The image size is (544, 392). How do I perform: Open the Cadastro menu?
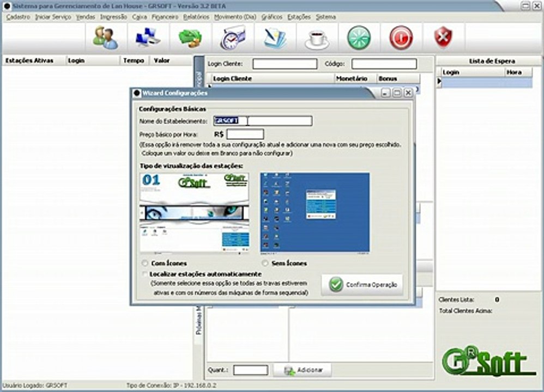[18, 17]
